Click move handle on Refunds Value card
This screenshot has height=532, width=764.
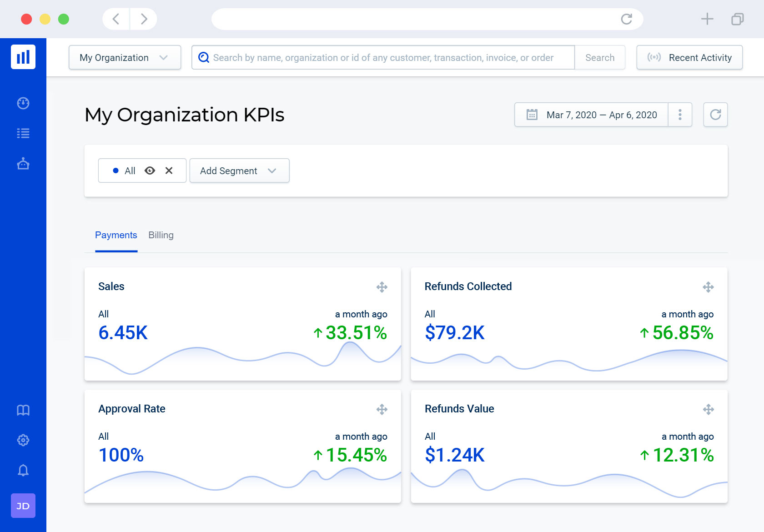[708, 409]
